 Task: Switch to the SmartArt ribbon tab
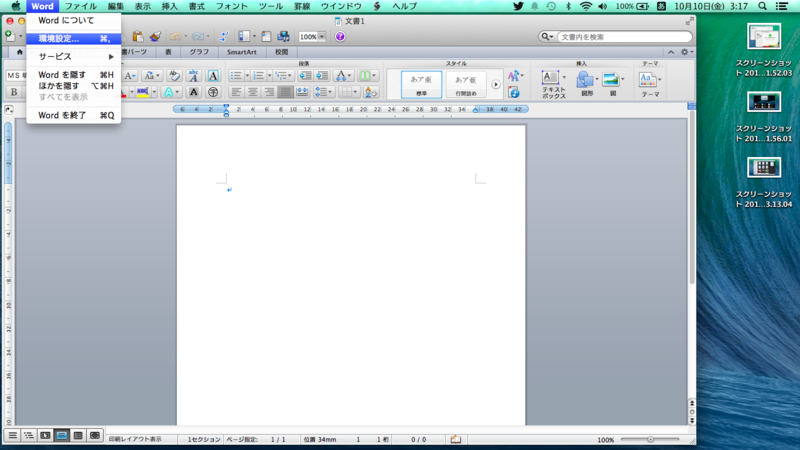pyautogui.click(x=241, y=52)
